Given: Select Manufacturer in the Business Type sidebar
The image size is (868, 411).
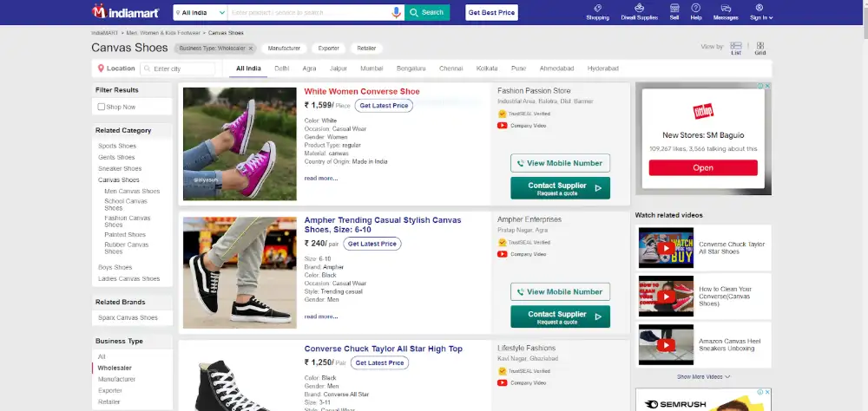Looking at the screenshot, I should point(117,380).
